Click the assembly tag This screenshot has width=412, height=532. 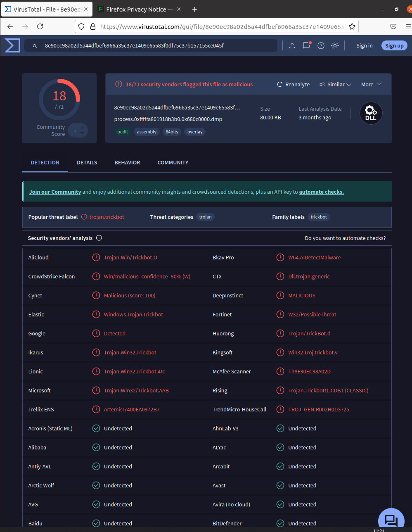[x=147, y=132]
